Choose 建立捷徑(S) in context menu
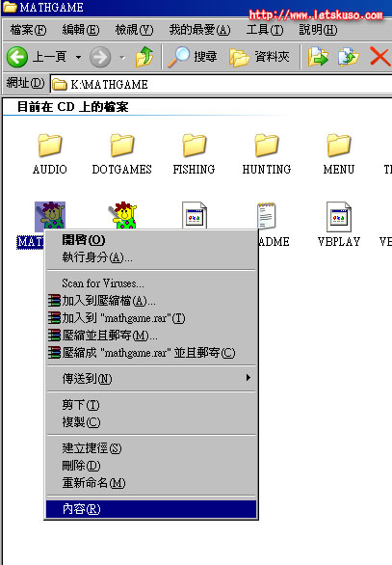The image size is (392, 565). click(151, 448)
